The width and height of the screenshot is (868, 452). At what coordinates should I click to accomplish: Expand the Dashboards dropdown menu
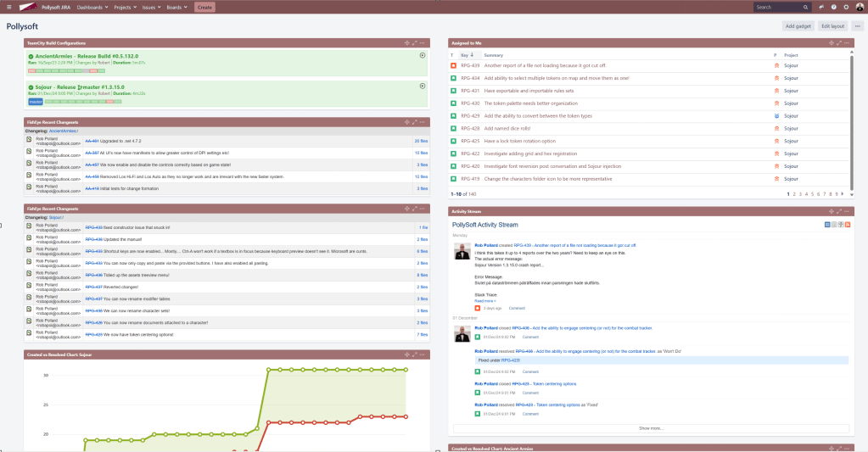92,7
